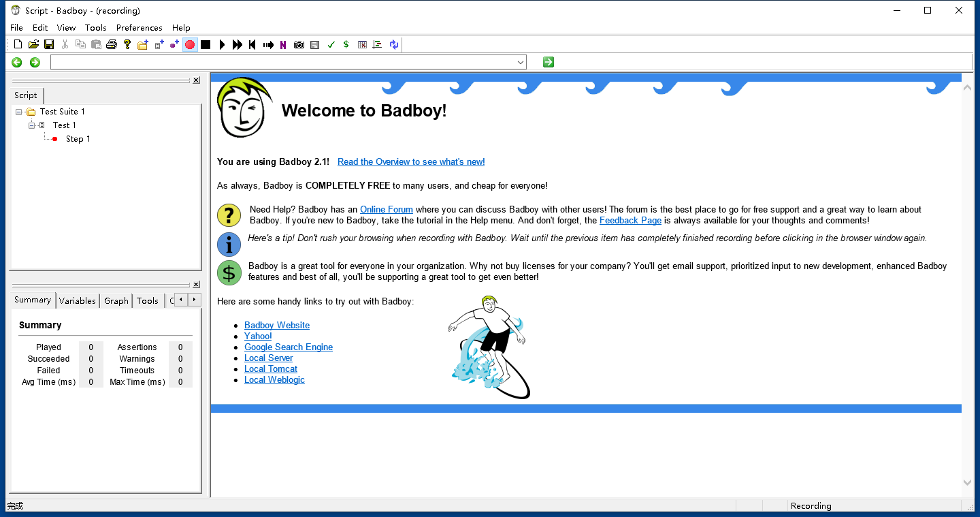980x517 pixels.
Task: Click the right tab-scroll arrow in the lower panel
Action: pos(194,300)
